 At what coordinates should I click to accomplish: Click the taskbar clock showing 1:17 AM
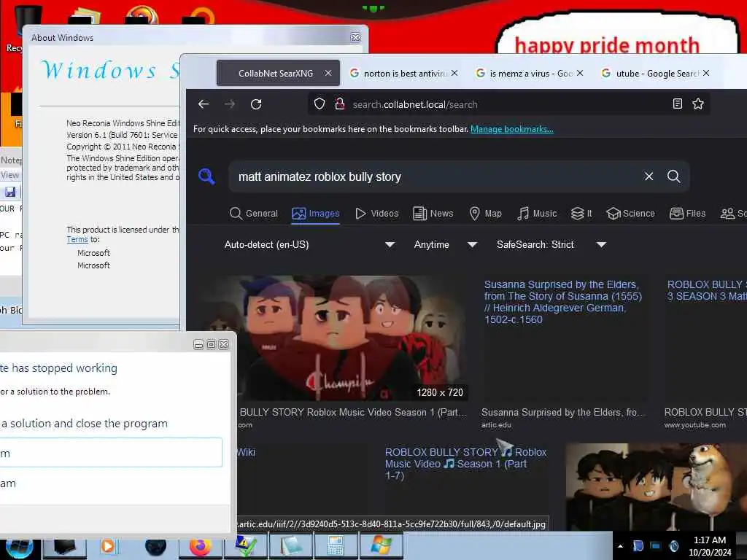(710, 546)
